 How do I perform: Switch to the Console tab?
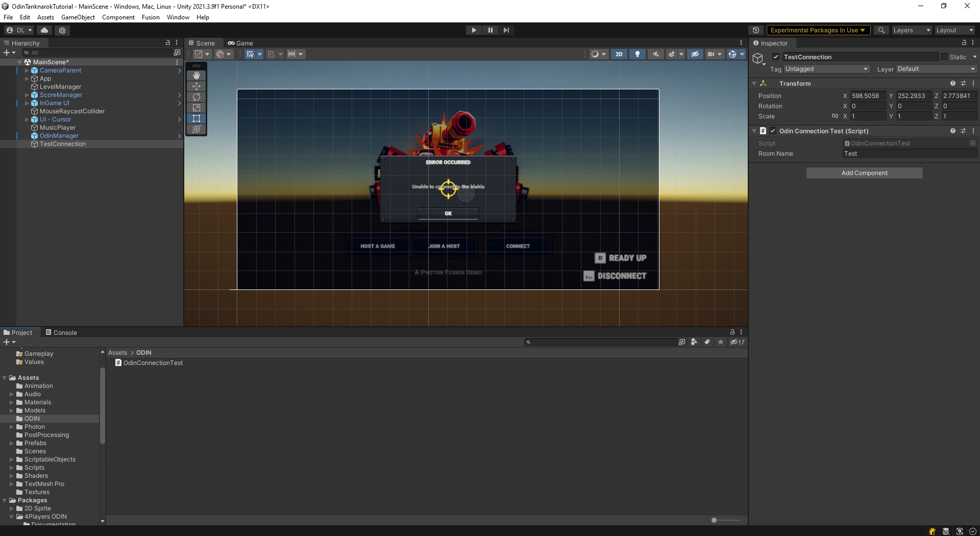[61, 332]
